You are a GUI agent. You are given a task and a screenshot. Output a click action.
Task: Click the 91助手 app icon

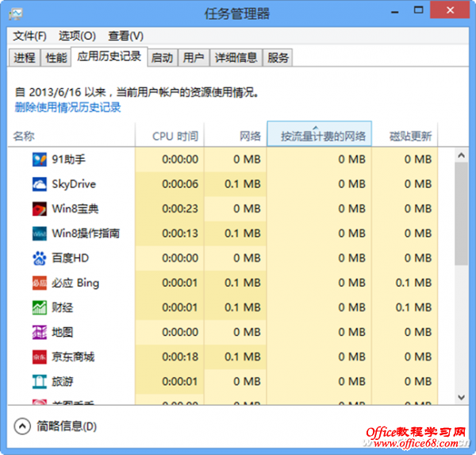40,160
